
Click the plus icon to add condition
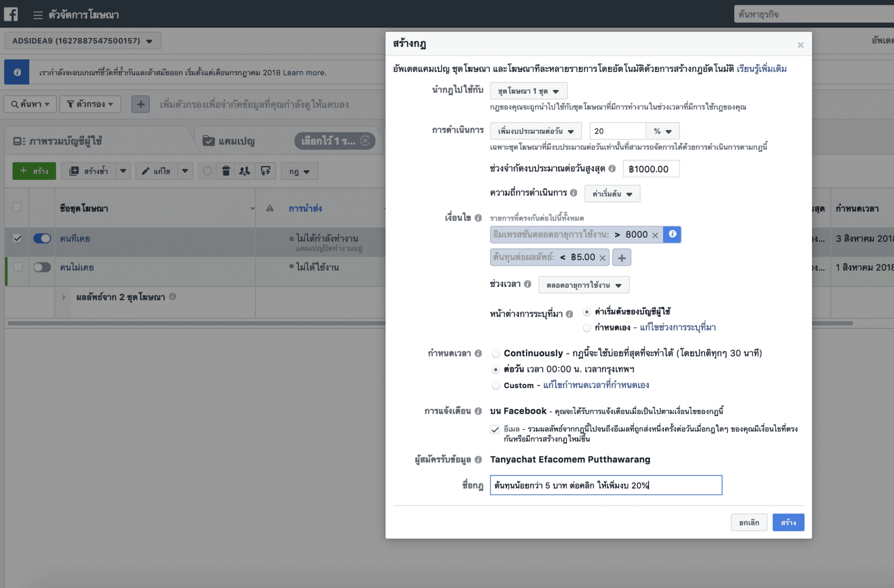622,258
